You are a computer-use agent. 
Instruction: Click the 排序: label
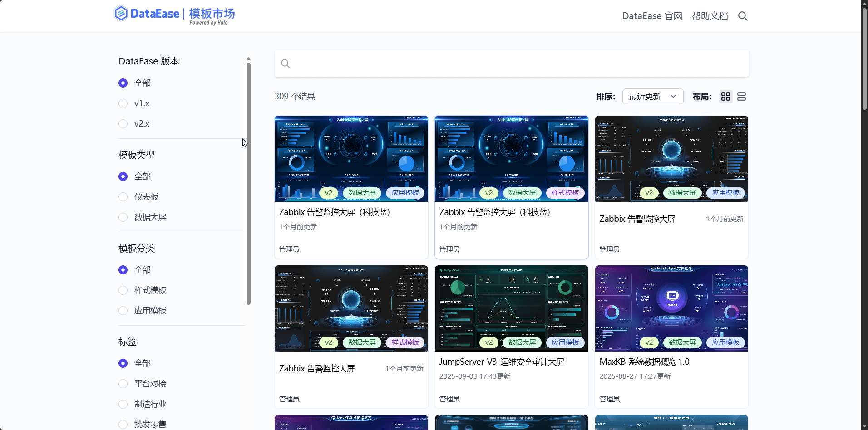(x=606, y=97)
